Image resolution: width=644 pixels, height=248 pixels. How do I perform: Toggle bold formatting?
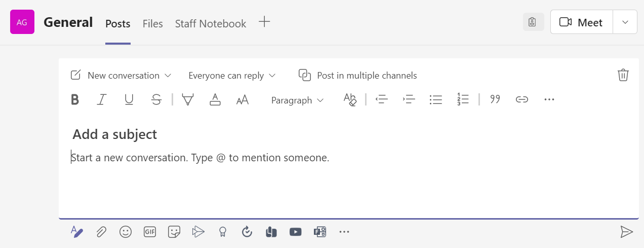[75, 100]
